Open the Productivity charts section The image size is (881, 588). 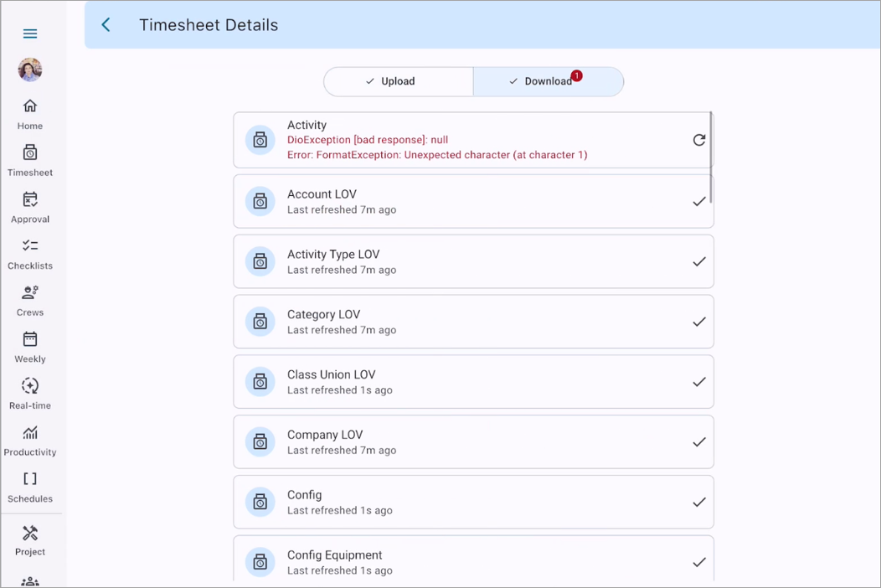coord(30,437)
